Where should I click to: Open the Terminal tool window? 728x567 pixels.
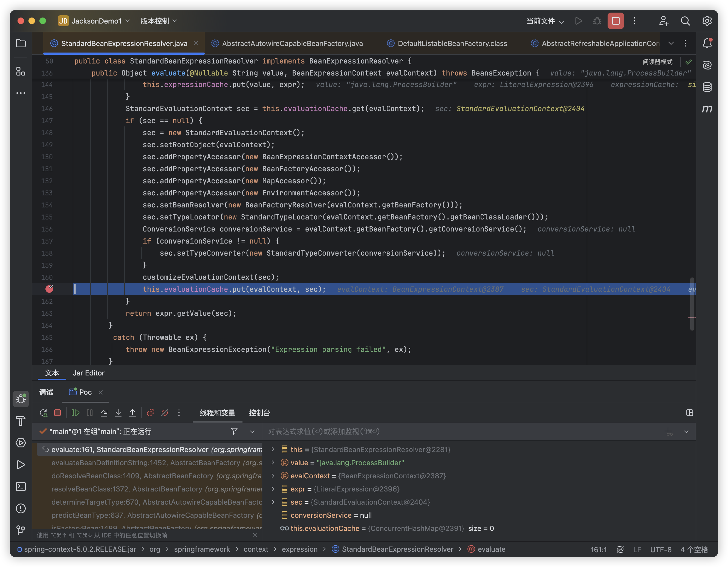pyautogui.click(x=21, y=486)
